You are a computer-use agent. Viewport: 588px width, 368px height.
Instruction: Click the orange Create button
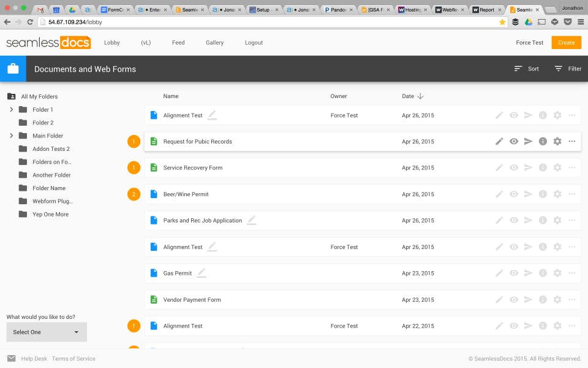tap(566, 43)
